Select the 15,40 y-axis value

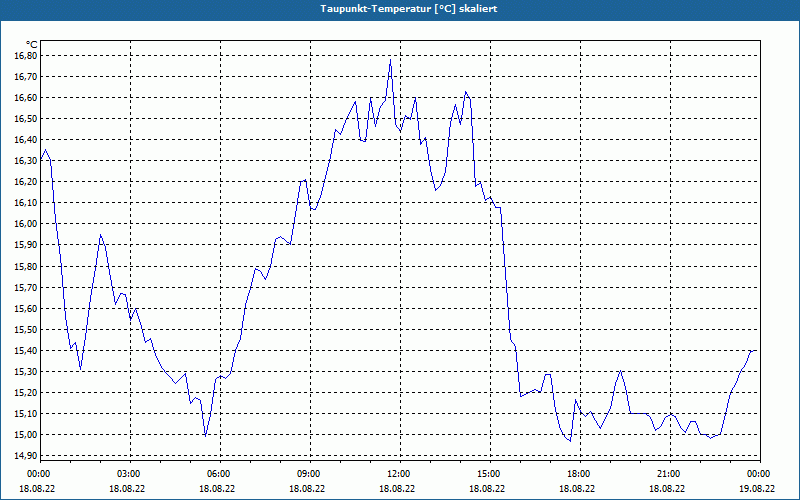pyautogui.click(x=27, y=351)
